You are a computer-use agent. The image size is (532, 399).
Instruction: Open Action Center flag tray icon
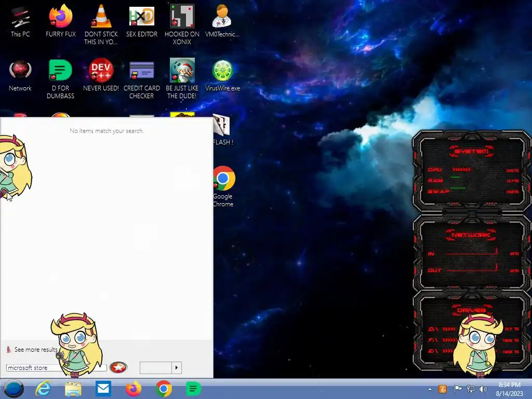pos(457,389)
